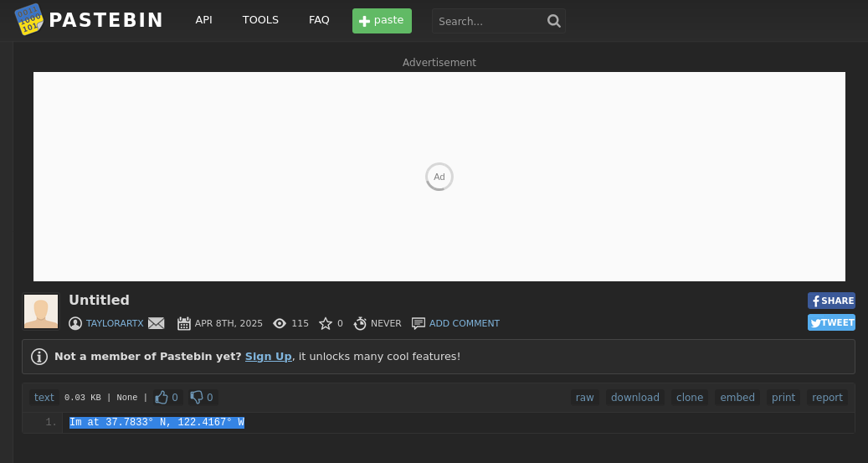Click the eye views icon
The width and height of the screenshot is (868, 463).
280,323
